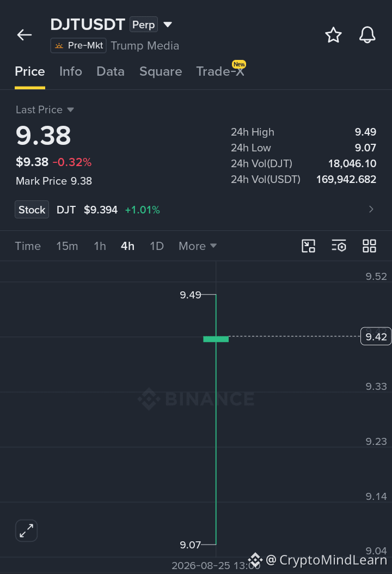
Task: Open the DJTUSDT pair selector dropdown
Action: point(168,25)
